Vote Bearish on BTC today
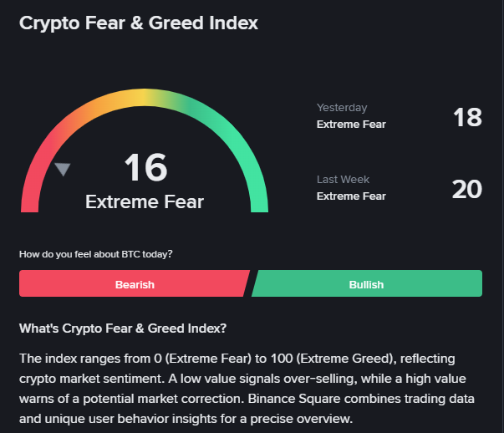This screenshot has width=504, height=433. click(135, 283)
